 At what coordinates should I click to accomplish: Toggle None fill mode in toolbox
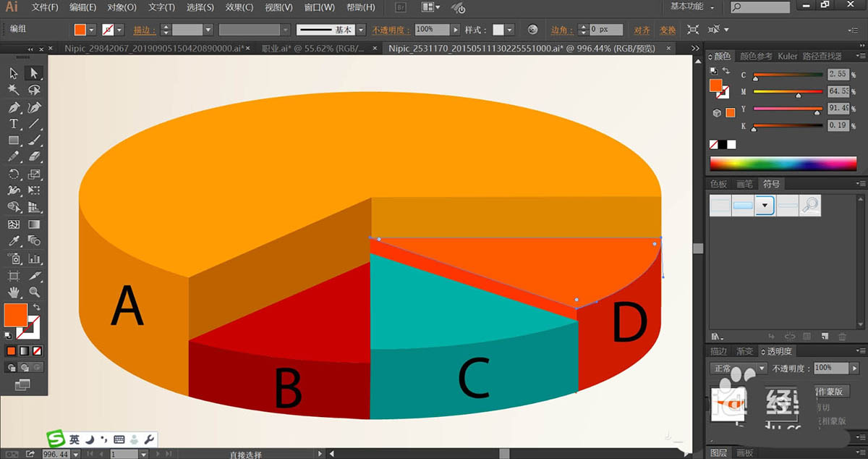tap(36, 350)
